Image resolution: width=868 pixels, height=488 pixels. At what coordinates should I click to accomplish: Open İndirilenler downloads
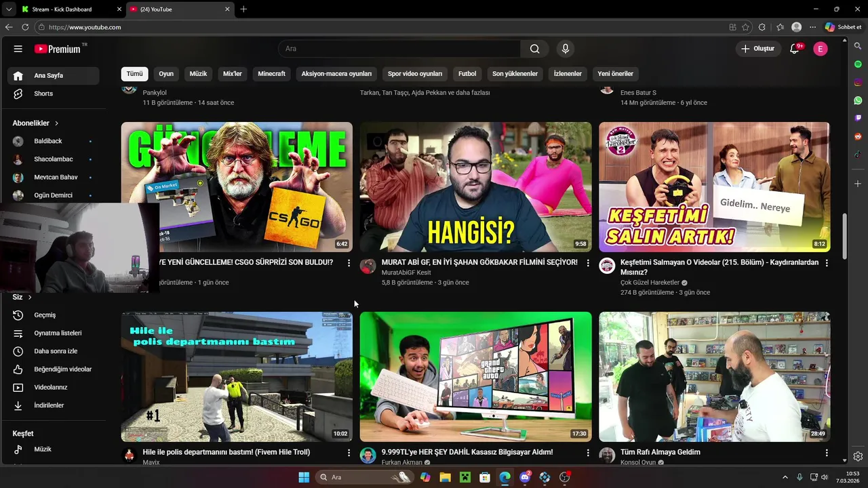coord(54,405)
